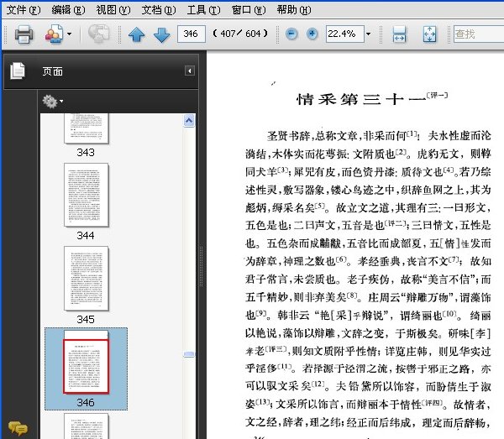Click the 查找 search field
The height and width of the screenshot is (439, 504).
point(479,34)
